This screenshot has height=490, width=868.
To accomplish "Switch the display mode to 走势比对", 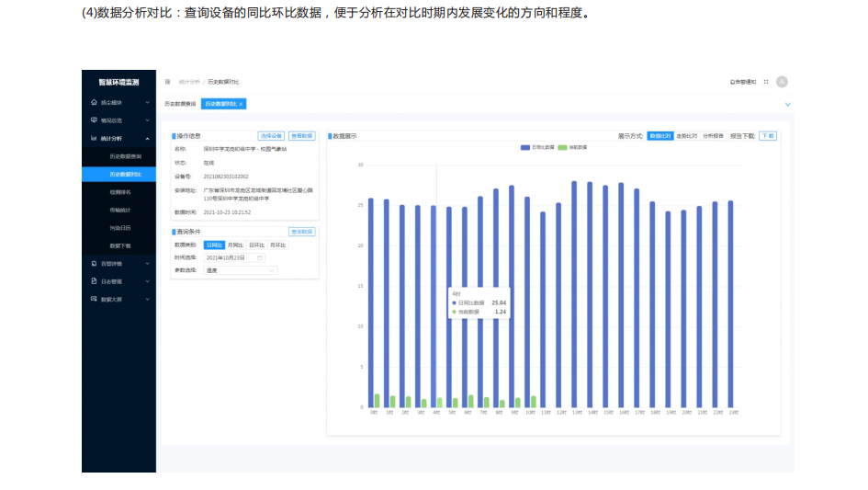I will (686, 136).
